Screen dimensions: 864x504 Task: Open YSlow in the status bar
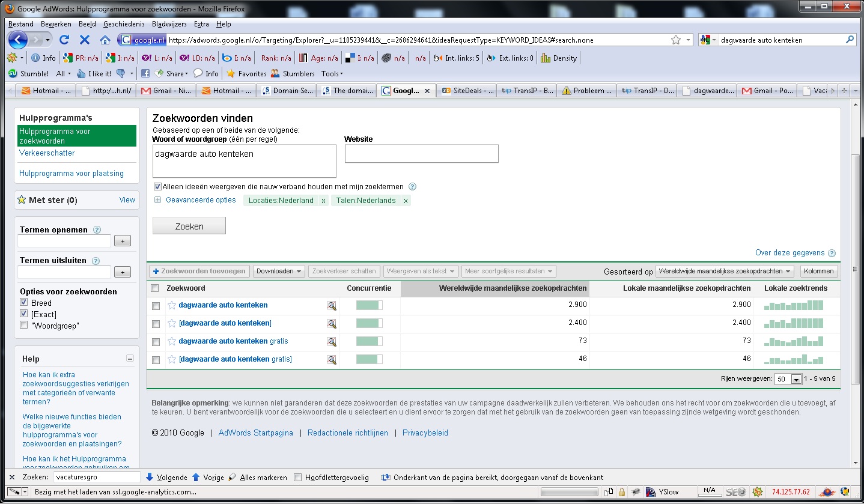tap(662, 492)
